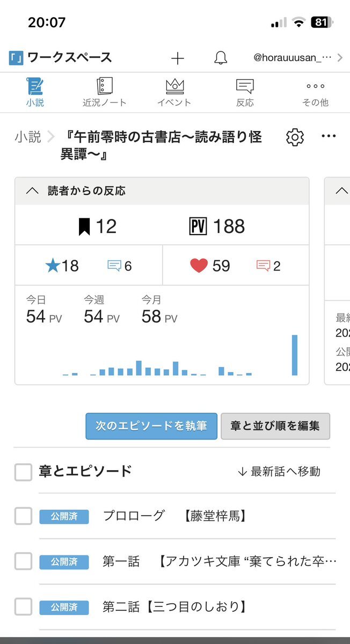Click 次のエピソードを執筆 button
Viewport: 350px width, 644px height.
coord(151,426)
